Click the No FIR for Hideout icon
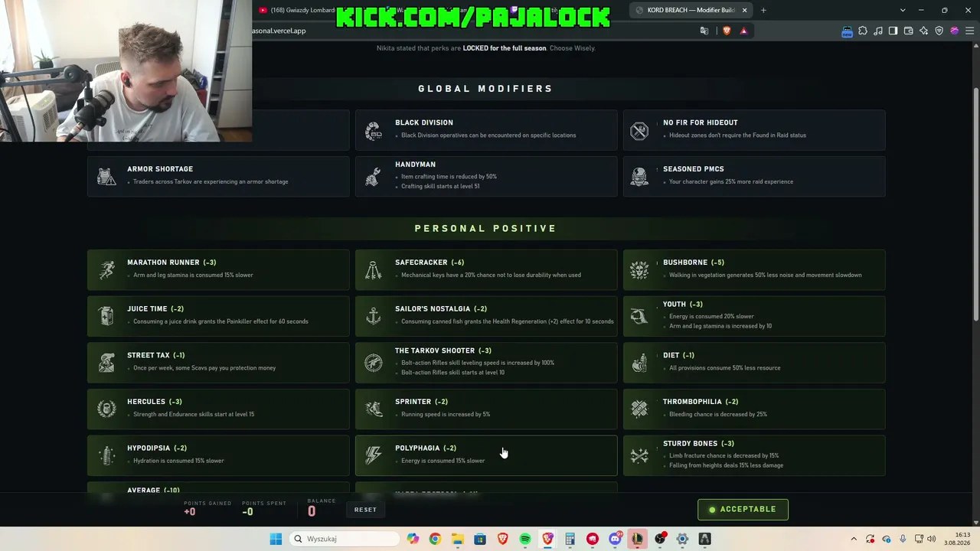This screenshot has width=980, height=551. [639, 131]
